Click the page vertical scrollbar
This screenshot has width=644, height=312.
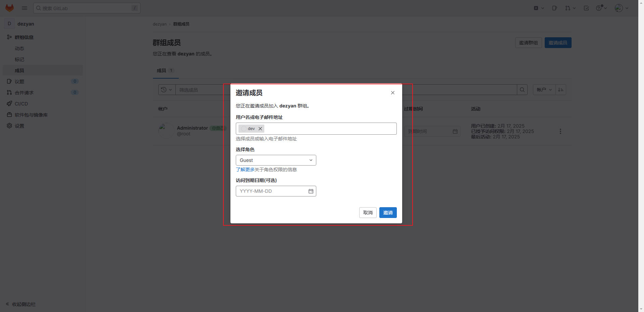641,156
